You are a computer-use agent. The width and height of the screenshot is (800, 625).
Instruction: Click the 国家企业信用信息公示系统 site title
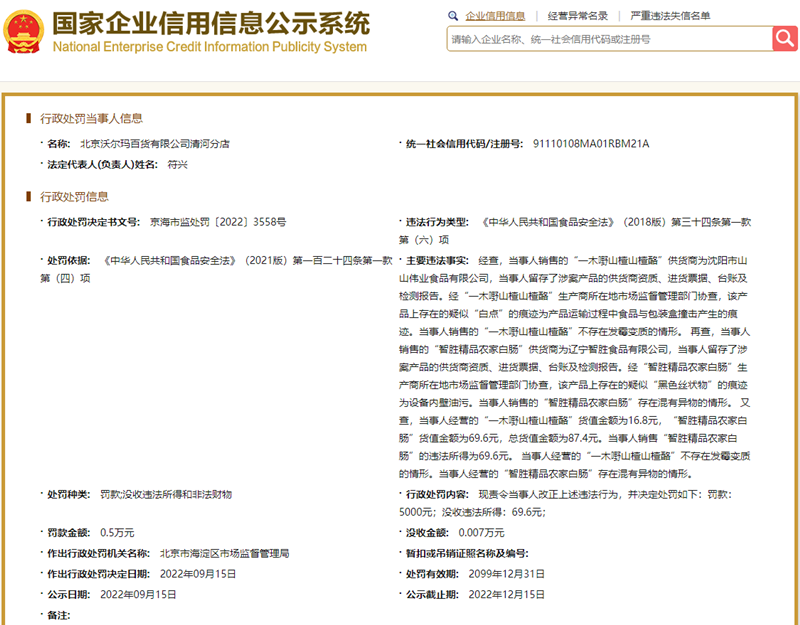211,23
